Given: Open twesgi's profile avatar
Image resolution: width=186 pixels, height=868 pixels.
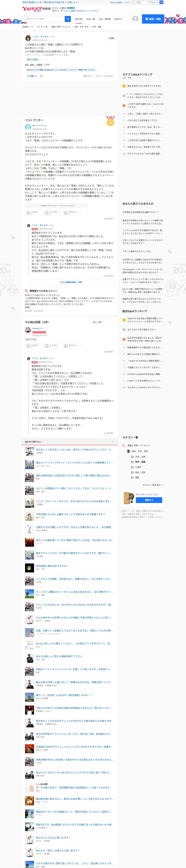Looking at the screenshot, I should (28, 330).
